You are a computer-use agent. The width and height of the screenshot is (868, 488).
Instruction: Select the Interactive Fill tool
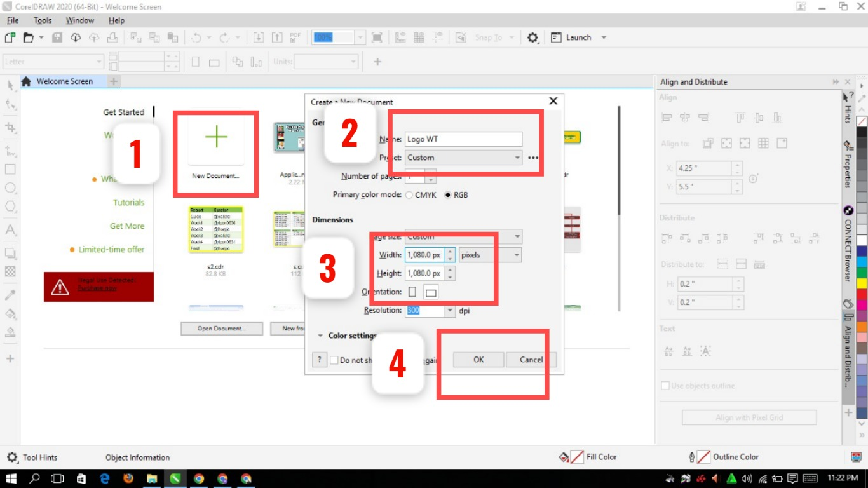click(x=10, y=313)
